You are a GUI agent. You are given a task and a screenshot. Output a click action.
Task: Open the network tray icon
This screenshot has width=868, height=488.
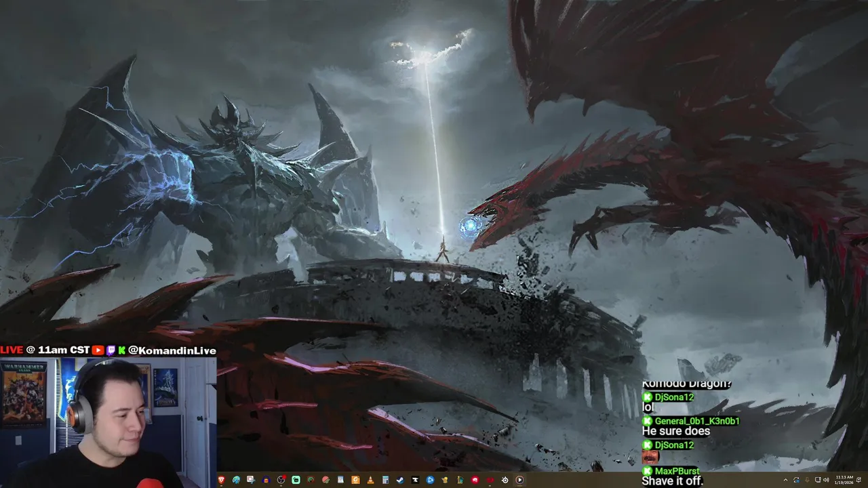(818, 480)
